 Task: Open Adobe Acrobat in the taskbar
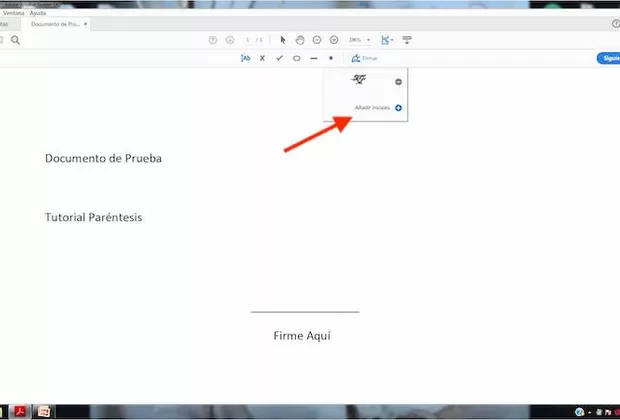pyautogui.click(x=20, y=412)
